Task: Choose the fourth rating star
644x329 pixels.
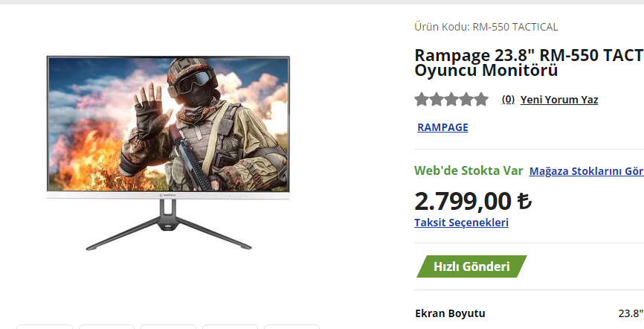Action: point(466,100)
